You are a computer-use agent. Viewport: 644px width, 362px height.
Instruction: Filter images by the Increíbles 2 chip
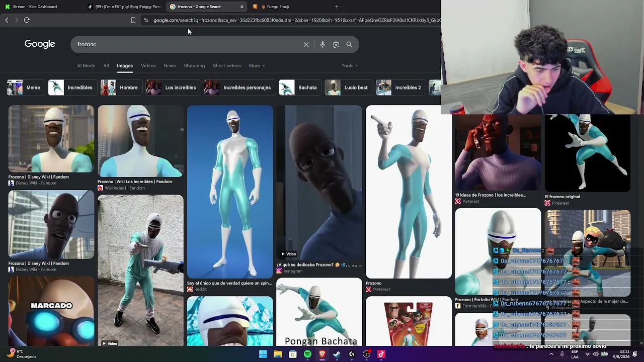pos(399,87)
